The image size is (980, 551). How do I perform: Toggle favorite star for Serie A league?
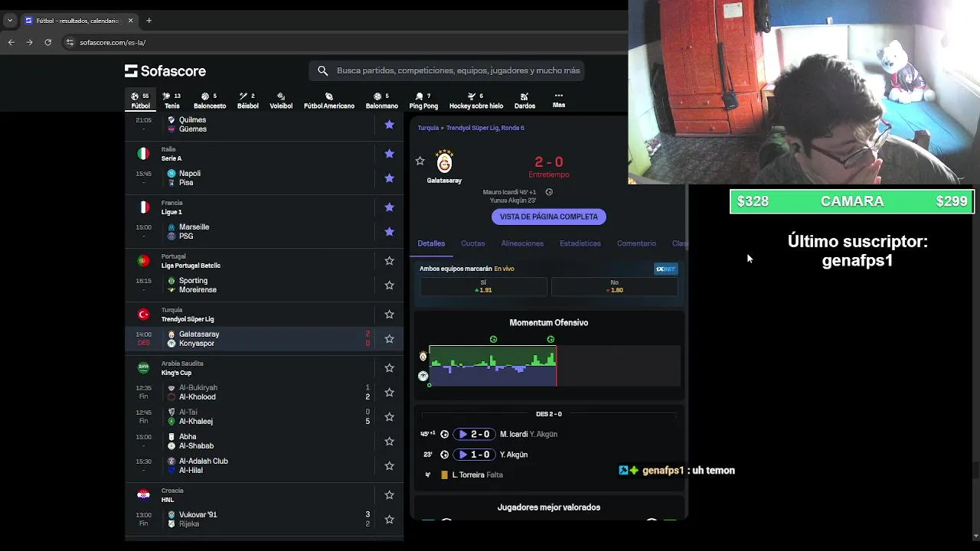(389, 154)
